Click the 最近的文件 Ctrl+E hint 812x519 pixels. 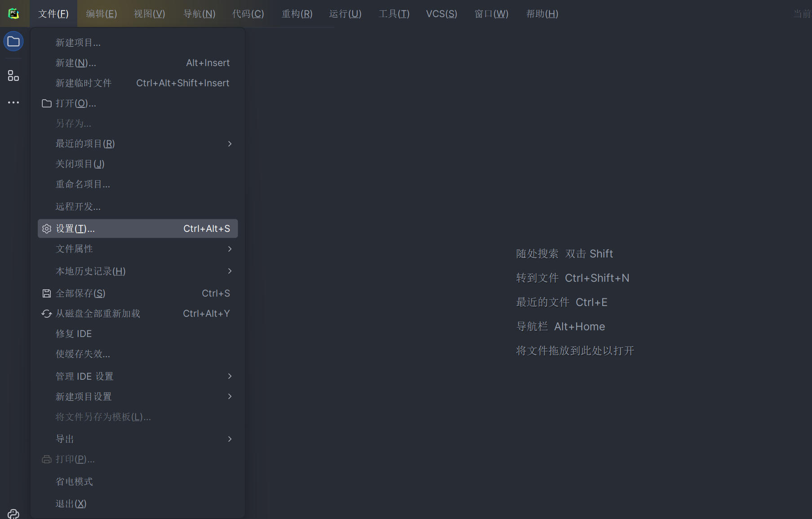(562, 302)
